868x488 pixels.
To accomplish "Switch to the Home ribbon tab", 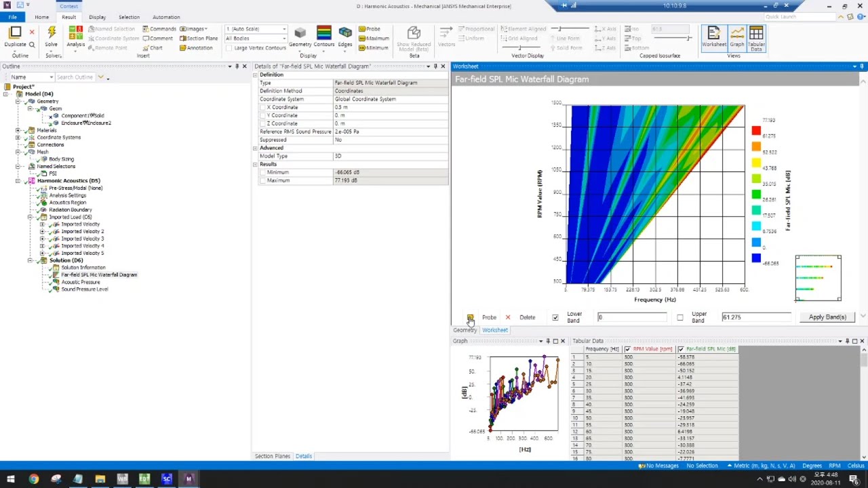I will click(41, 17).
